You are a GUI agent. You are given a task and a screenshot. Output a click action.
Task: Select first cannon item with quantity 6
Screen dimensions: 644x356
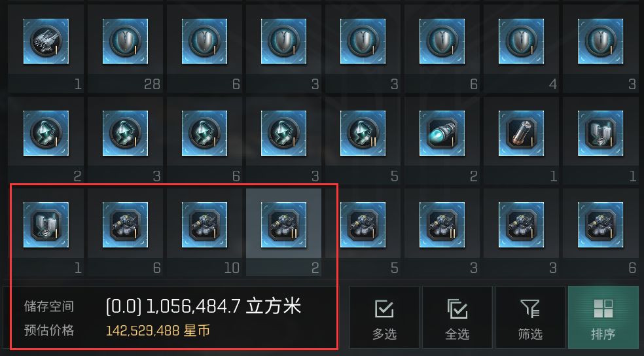pyautogui.click(x=125, y=232)
